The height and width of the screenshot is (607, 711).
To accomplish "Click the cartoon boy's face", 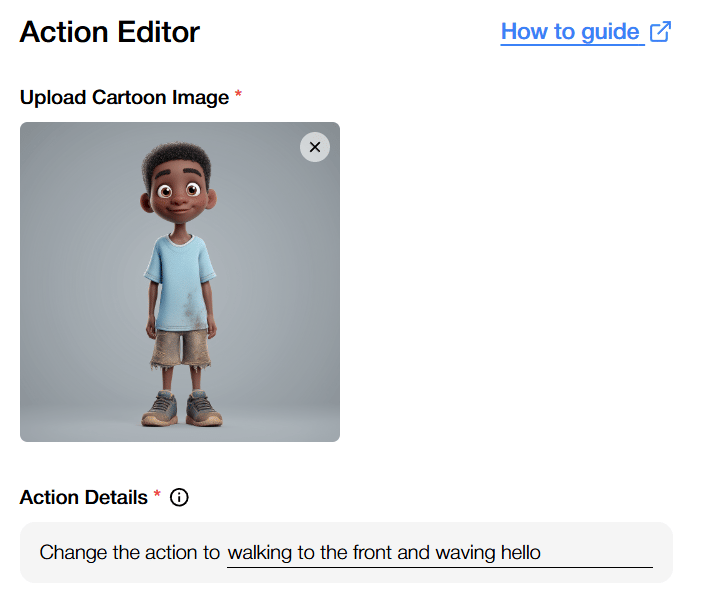I will click(x=179, y=196).
